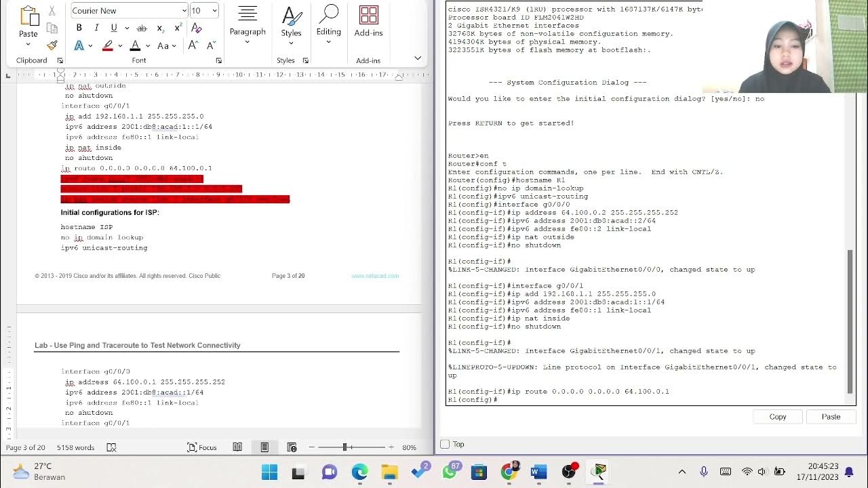Open the highlight color dropdown arrow
This screenshot has height=488, width=868.
pos(119,45)
